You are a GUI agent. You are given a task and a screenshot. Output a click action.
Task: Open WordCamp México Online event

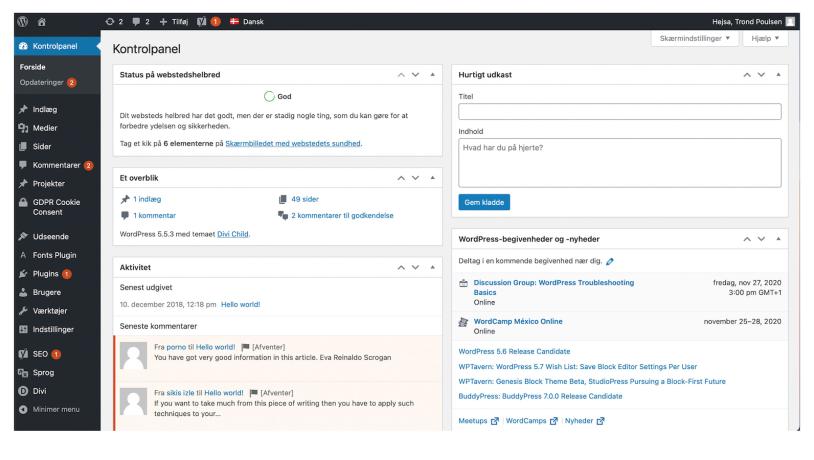(518, 322)
